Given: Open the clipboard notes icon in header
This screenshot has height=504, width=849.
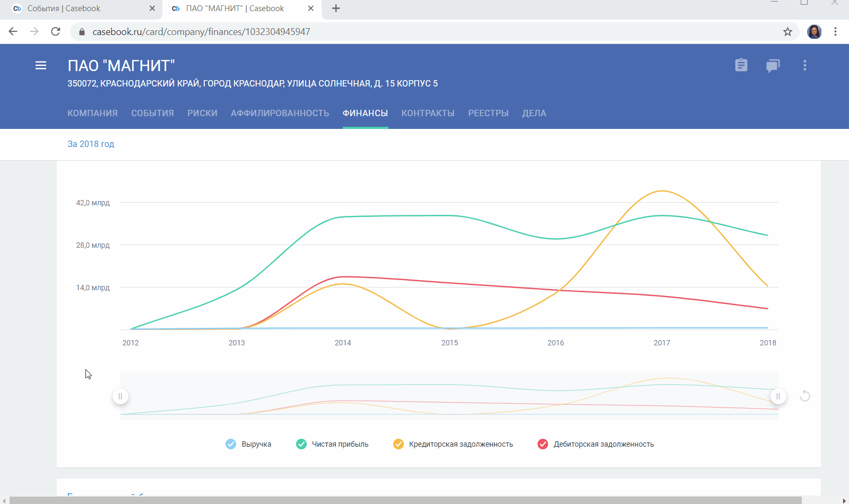Looking at the screenshot, I should [x=741, y=65].
